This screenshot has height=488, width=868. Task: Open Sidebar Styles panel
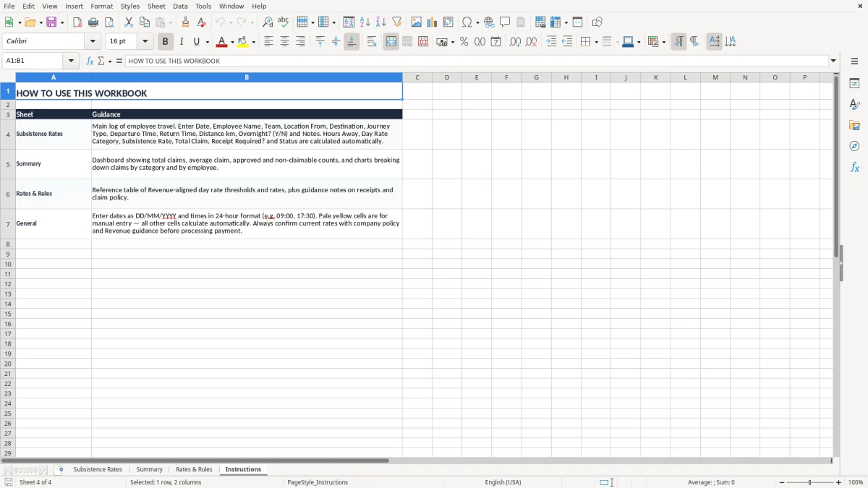coord(854,104)
